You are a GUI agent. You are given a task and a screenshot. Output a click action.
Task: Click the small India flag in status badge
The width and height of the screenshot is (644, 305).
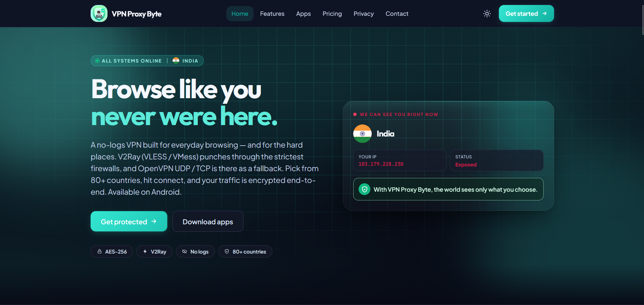point(176,61)
